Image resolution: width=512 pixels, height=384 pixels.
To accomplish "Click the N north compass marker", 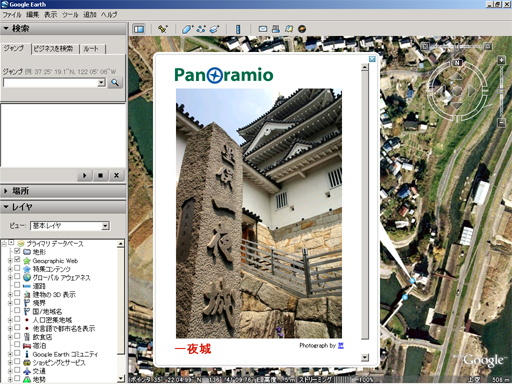I will pyautogui.click(x=457, y=62).
